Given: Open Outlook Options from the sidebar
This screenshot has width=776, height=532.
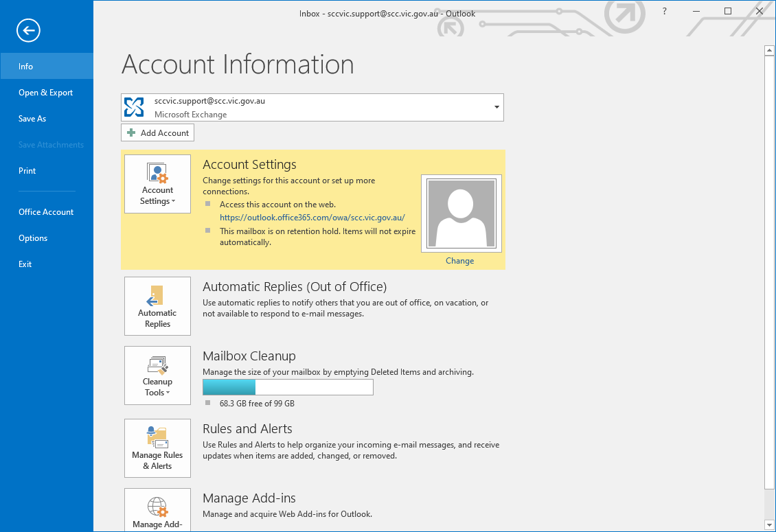Looking at the screenshot, I should (x=33, y=238).
